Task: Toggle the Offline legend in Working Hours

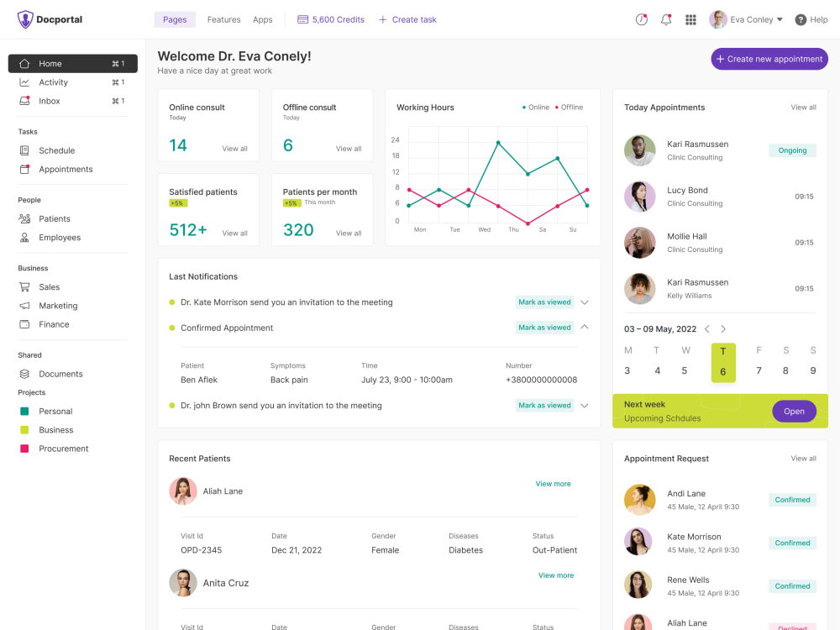Action: 569,108
